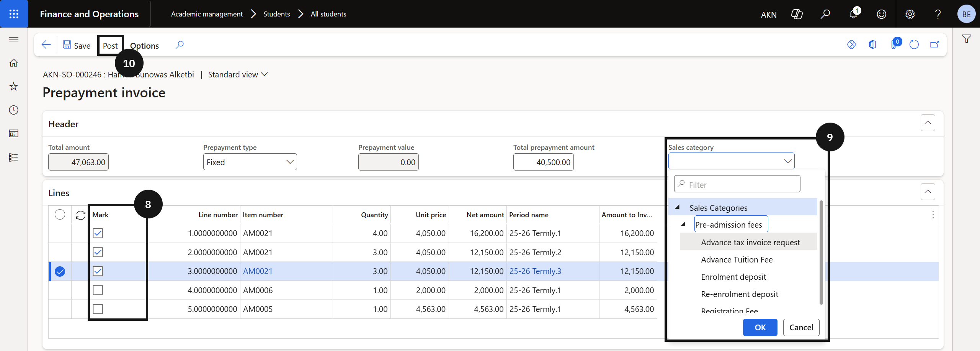Check Mark checkbox for item AM0005
Viewport: 980px width, 351px height.
click(98, 309)
